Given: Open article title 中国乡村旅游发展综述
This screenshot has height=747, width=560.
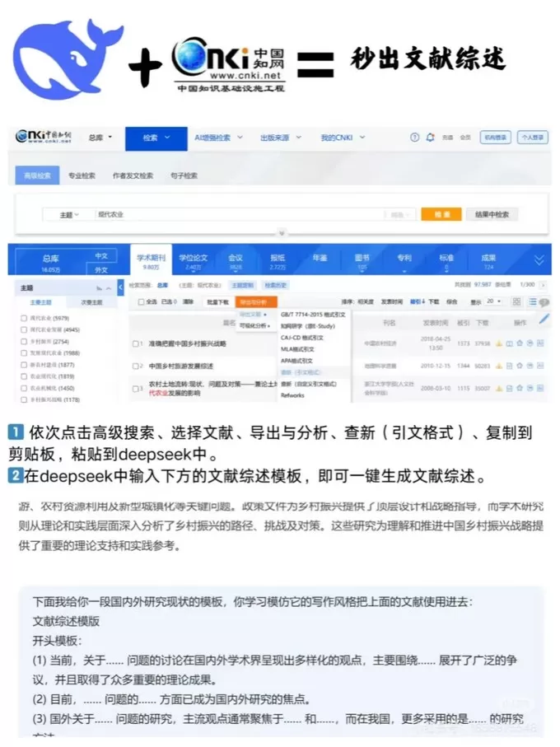Looking at the screenshot, I should click(181, 366).
